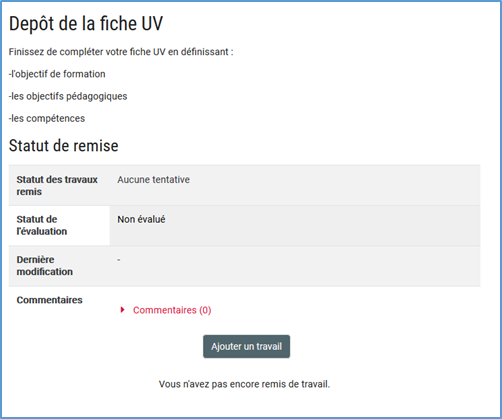Select the line -les objectifs pédagogiques
The height and width of the screenshot is (419, 502).
point(68,96)
